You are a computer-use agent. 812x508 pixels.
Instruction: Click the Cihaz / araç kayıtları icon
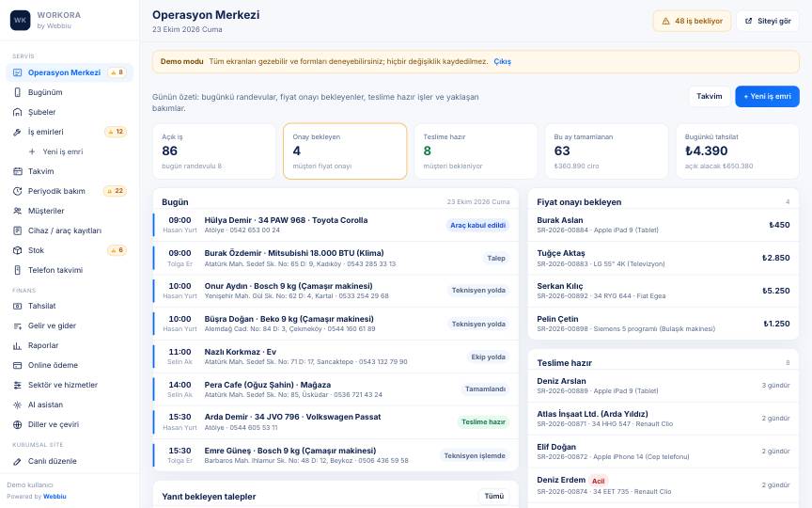pyautogui.click(x=17, y=230)
